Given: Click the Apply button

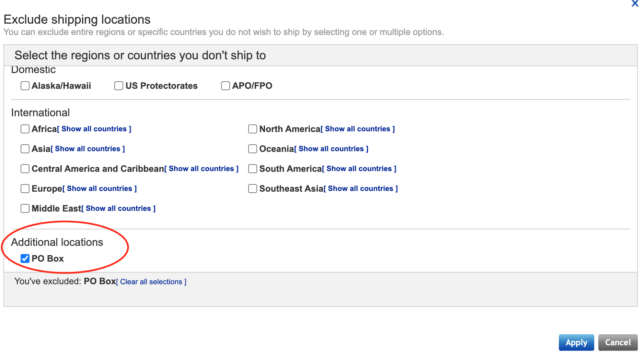Looking at the screenshot, I should tap(576, 343).
